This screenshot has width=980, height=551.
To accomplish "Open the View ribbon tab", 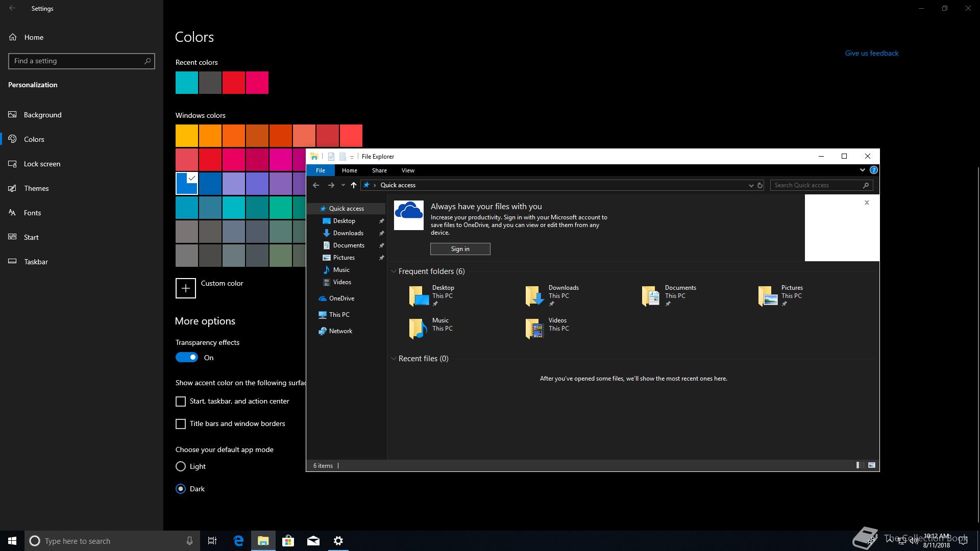I will coord(407,170).
